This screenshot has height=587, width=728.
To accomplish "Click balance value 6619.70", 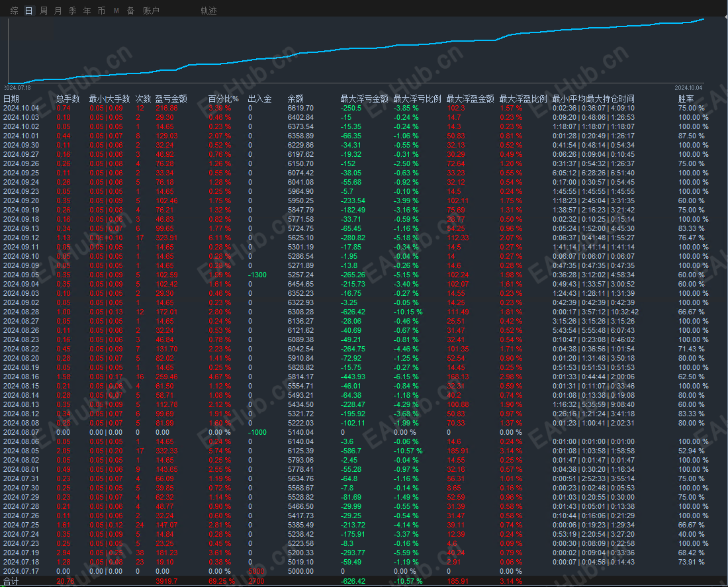I will coord(300,109).
